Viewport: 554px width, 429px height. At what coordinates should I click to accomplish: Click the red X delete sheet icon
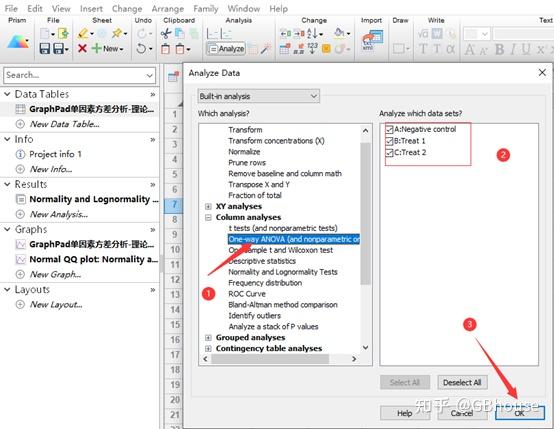tap(82, 48)
